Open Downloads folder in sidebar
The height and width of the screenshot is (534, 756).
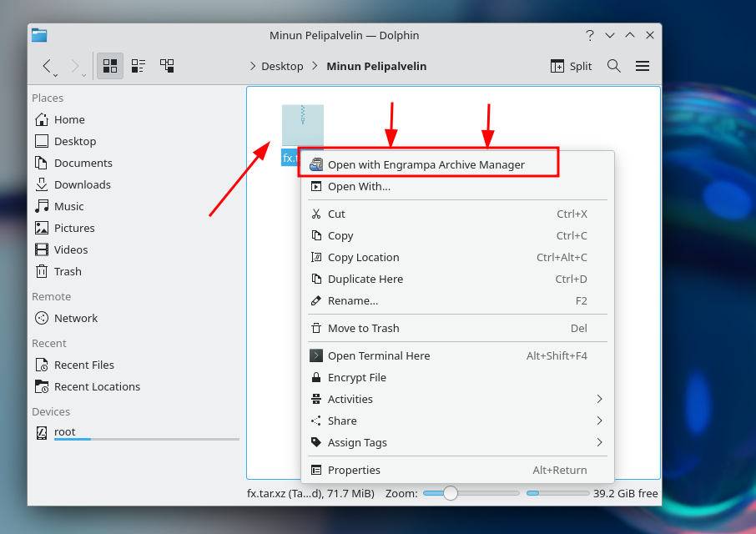pos(82,184)
